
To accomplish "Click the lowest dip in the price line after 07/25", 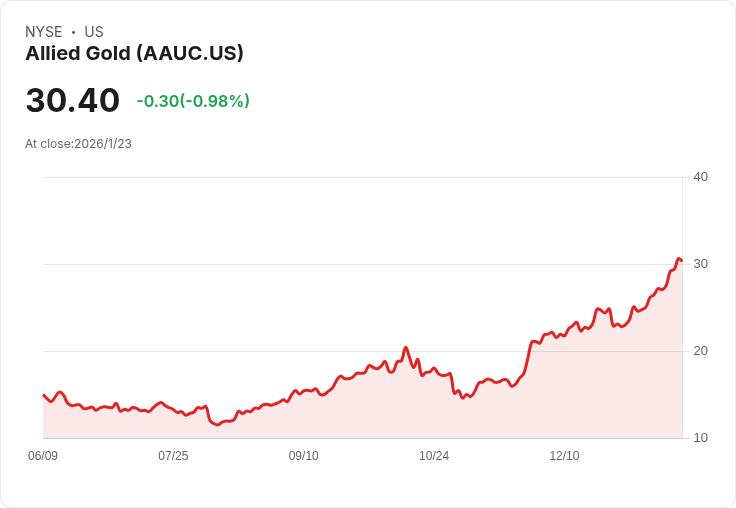I will (217, 425).
